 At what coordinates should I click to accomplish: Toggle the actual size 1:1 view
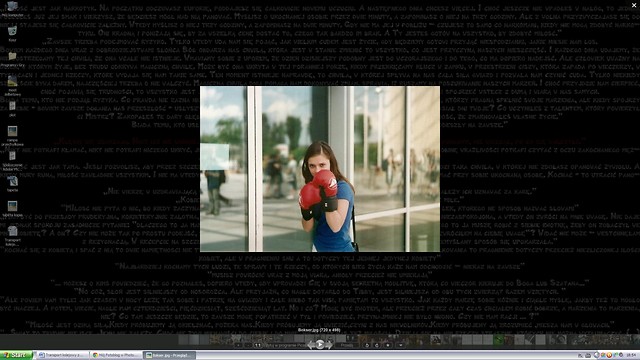coord(258,345)
